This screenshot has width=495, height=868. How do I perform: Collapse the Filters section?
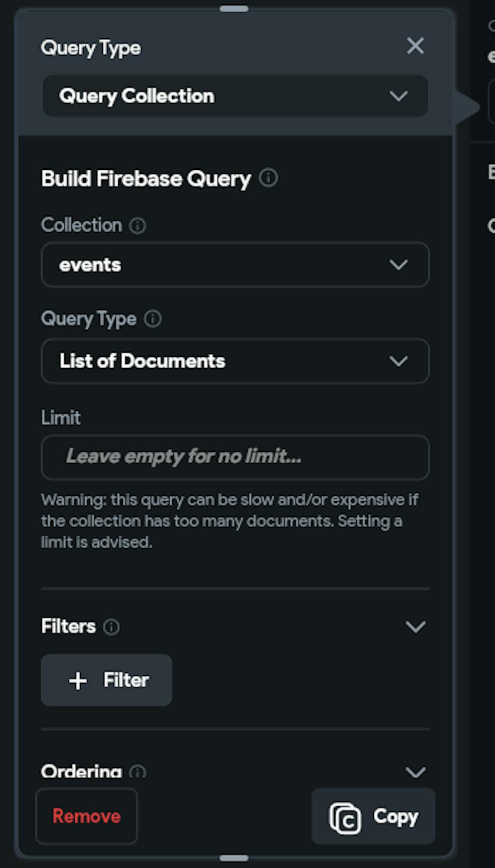(416, 626)
